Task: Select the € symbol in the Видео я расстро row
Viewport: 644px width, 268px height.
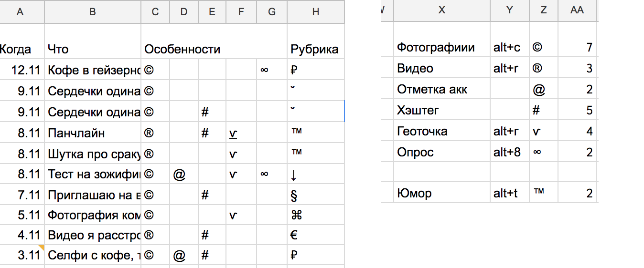Action: (x=294, y=235)
